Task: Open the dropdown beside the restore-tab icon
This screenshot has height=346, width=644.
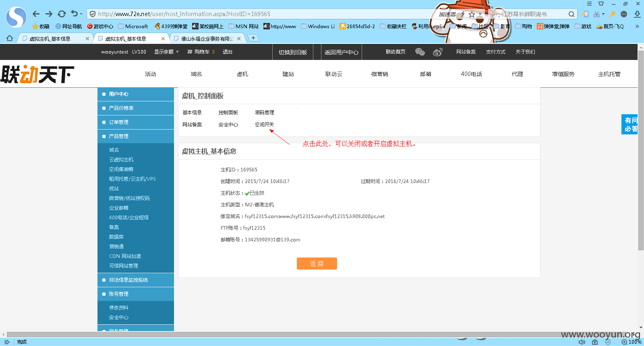Action: 81,14
